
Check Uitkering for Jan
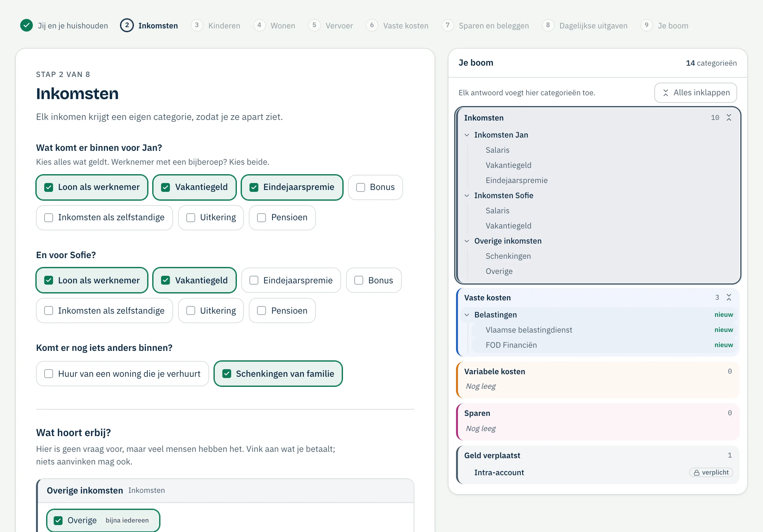(211, 217)
